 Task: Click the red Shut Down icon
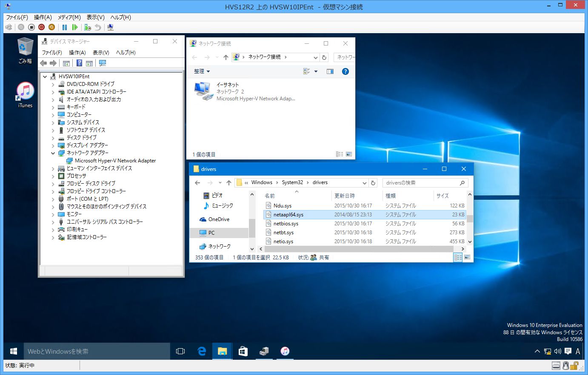click(x=41, y=27)
